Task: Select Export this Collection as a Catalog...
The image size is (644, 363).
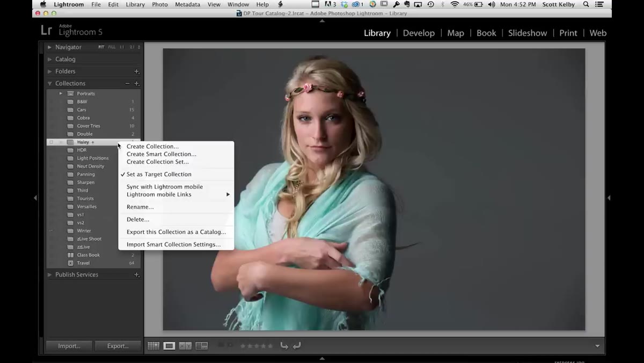Action: (177, 232)
